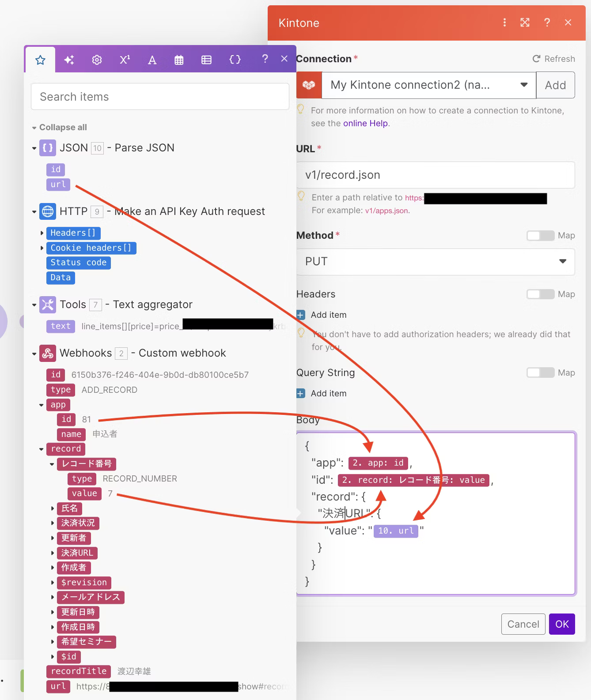Screen dimensions: 591x700
Task: Click Cancel button
Action: pos(523,624)
